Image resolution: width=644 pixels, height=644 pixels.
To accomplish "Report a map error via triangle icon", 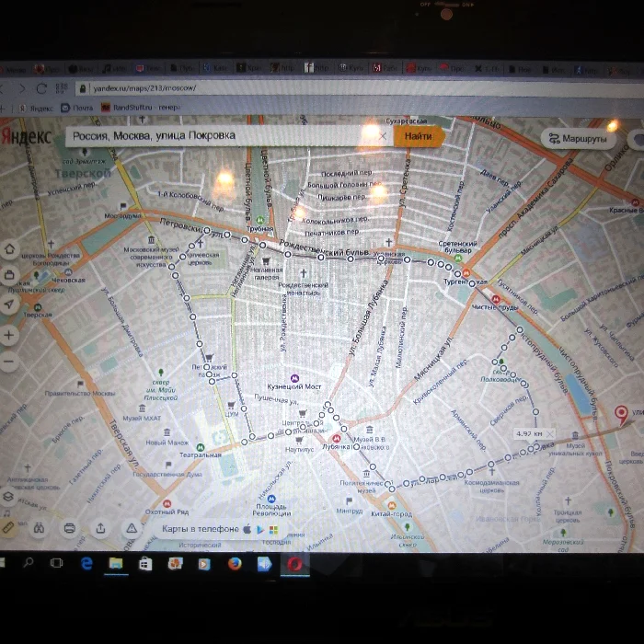I will click(132, 529).
